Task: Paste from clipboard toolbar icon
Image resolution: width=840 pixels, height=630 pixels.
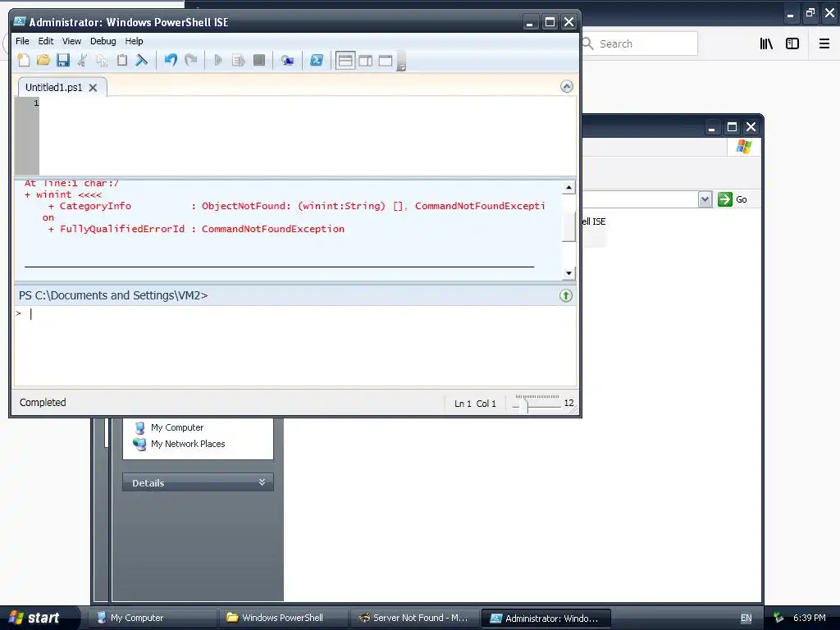Action: 122,61
